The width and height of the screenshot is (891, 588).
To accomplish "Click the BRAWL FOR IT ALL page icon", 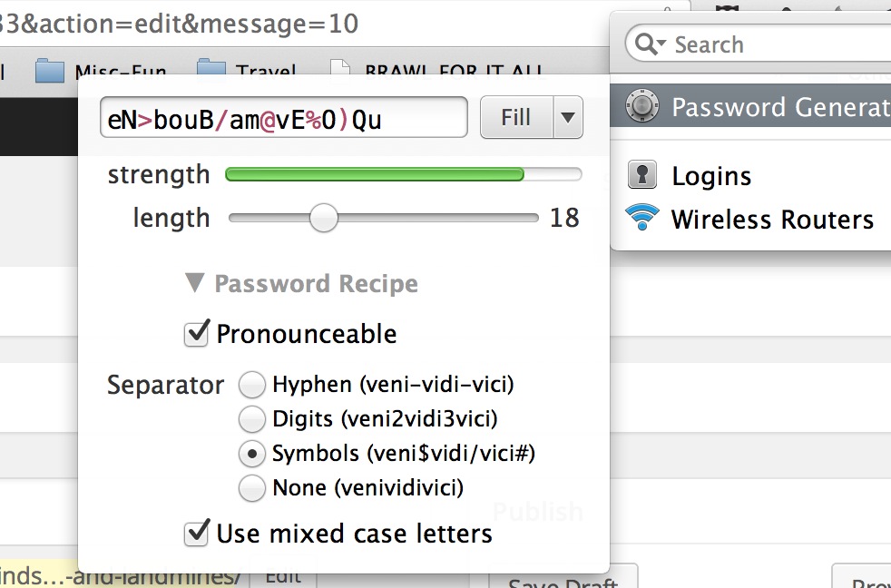I will [x=340, y=67].
